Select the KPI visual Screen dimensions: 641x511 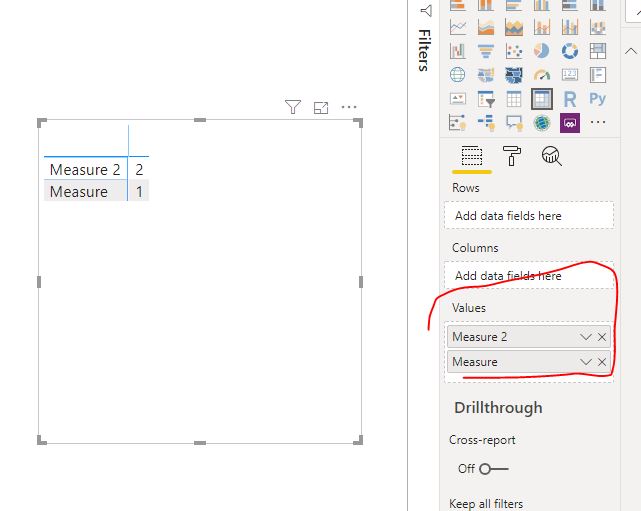pyautogui.click(x=457, y=99)
